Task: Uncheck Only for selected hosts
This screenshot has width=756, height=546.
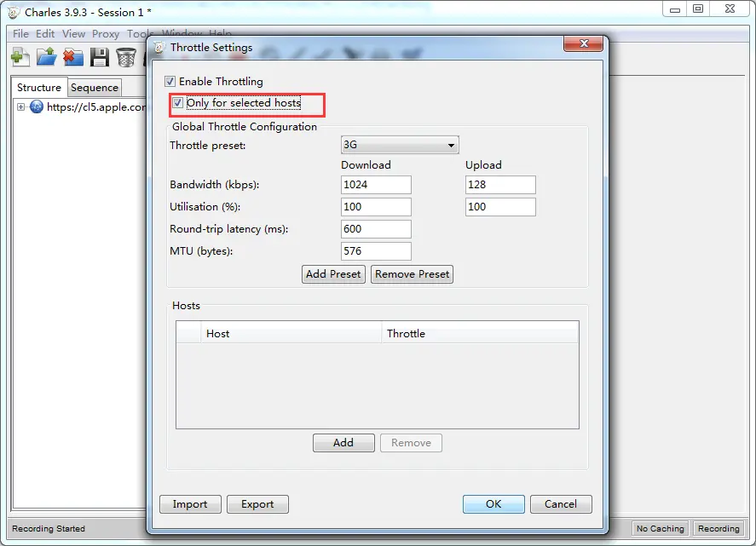Action: tap(178, 103)
